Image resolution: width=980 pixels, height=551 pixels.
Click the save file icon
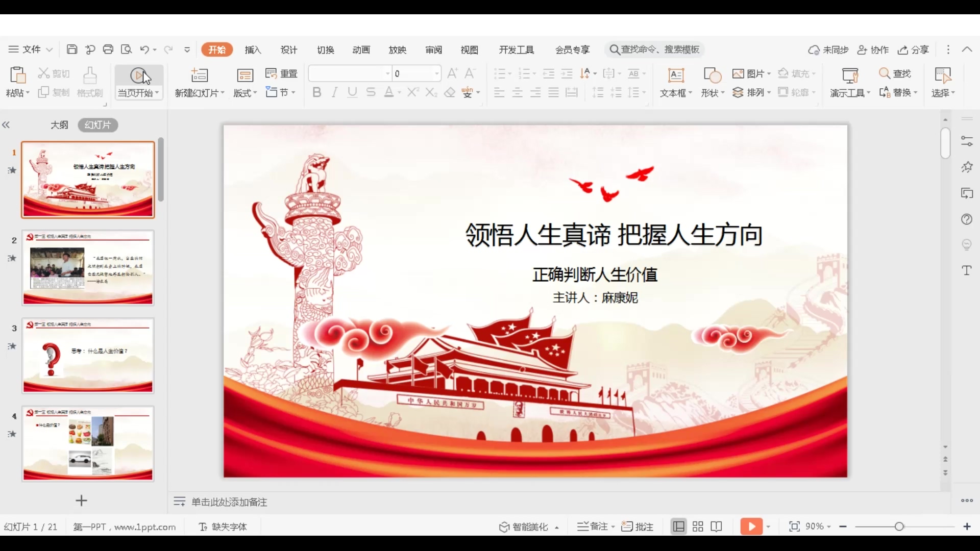(x=72, y=49)
